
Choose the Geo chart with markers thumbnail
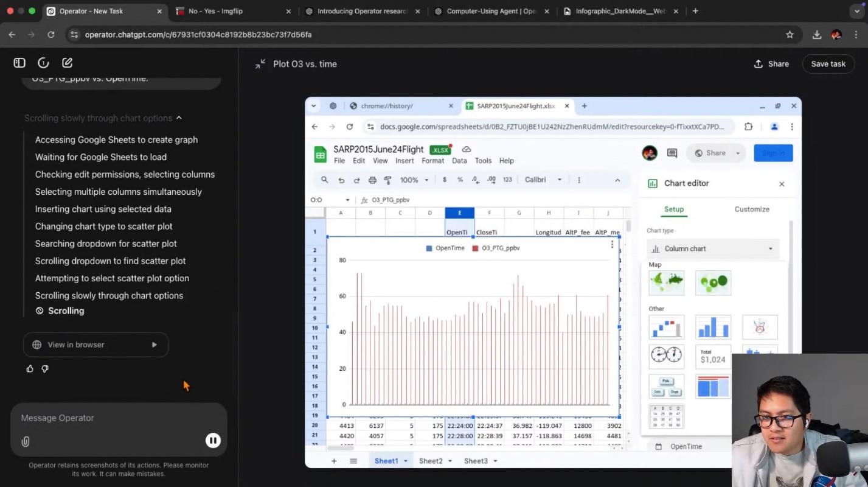713,282
